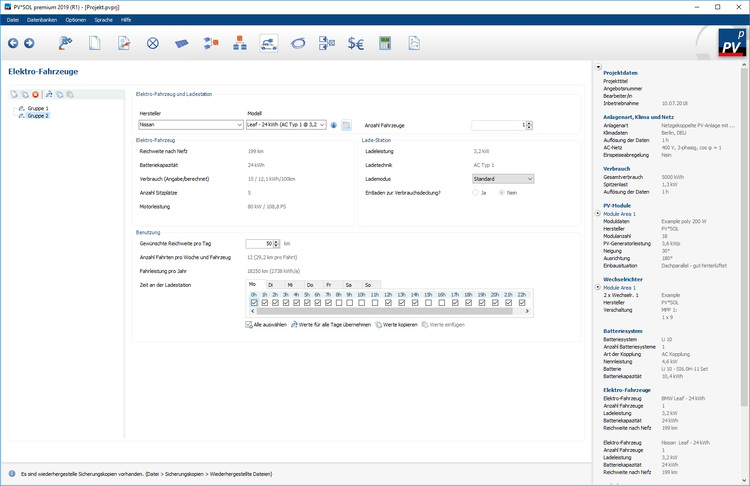This screenshot has width=750, height=486.
Task: Open the Lademodus dropdown set to Standard
Action: pos(502,179)
